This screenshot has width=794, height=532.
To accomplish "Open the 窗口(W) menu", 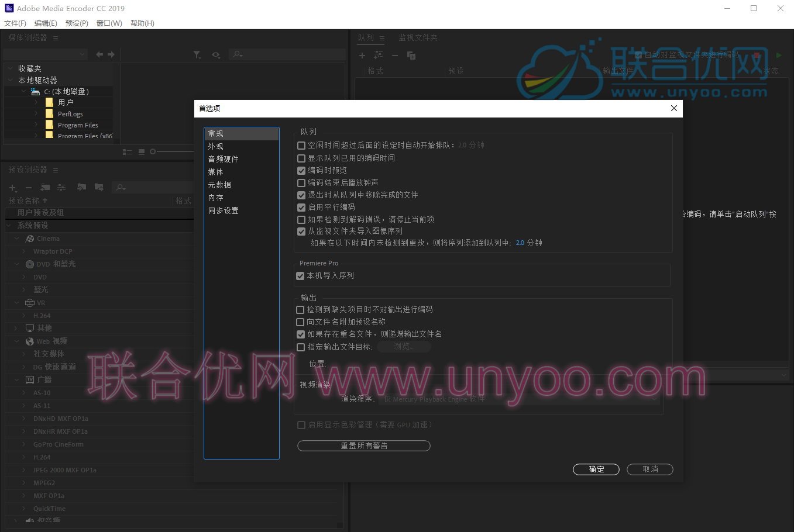I will 109,23.
